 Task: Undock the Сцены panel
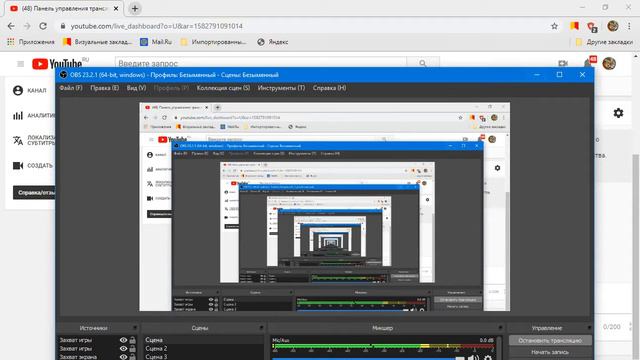261,328
